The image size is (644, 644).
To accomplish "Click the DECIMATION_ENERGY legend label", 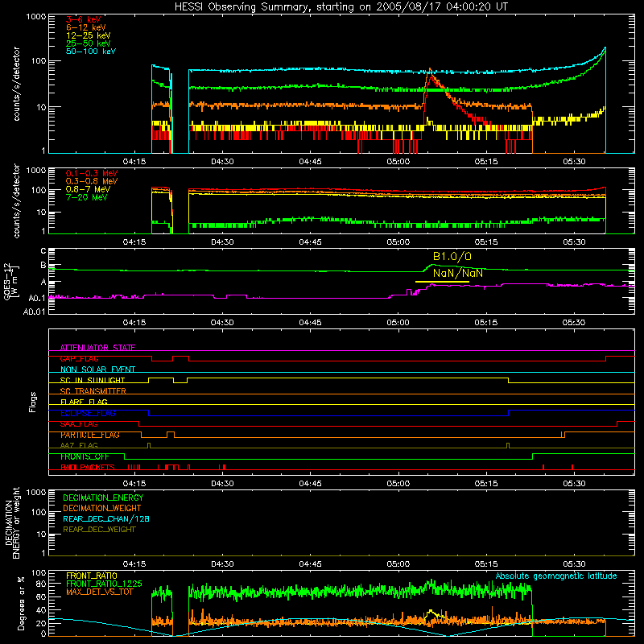I will coord(103,497).
